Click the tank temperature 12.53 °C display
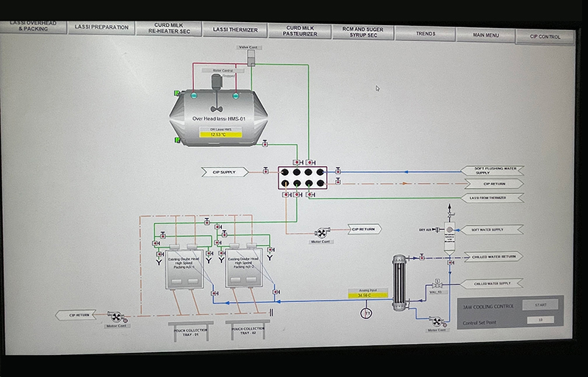This screenshot has height=377, width=588. pos(217,134)
